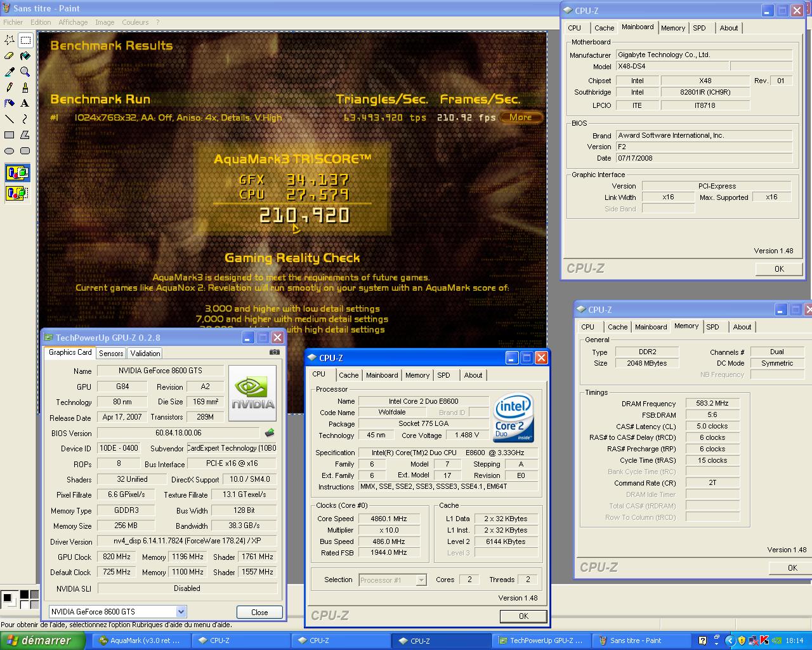Open Cache tab in the Processor CPU-Z window

349,375
